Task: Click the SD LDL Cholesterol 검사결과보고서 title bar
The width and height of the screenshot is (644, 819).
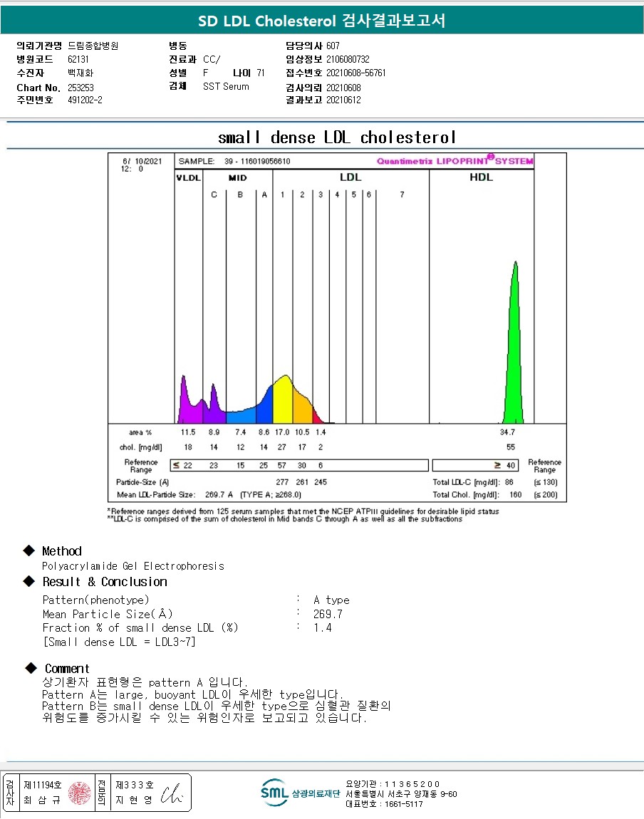Action: click(x=322, y=20)
